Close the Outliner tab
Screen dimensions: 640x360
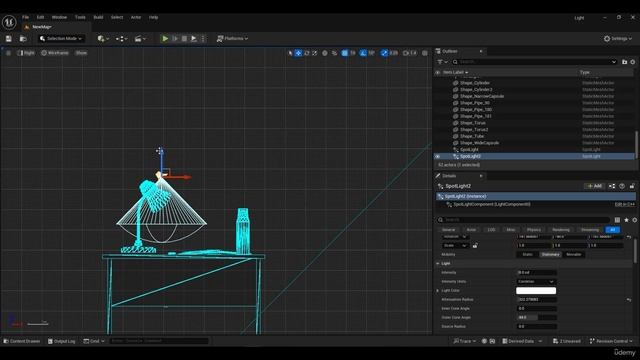coord(481,51)
